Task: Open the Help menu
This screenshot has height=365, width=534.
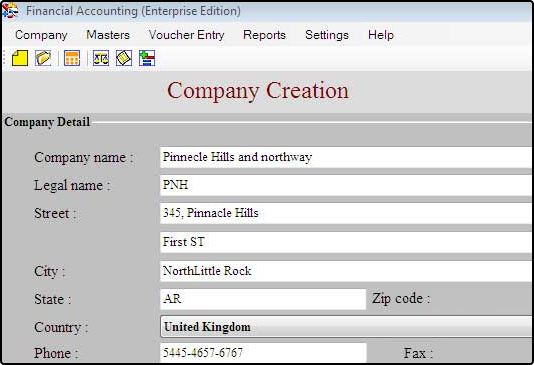Action: pyautogui.click(x=381, y=35)
